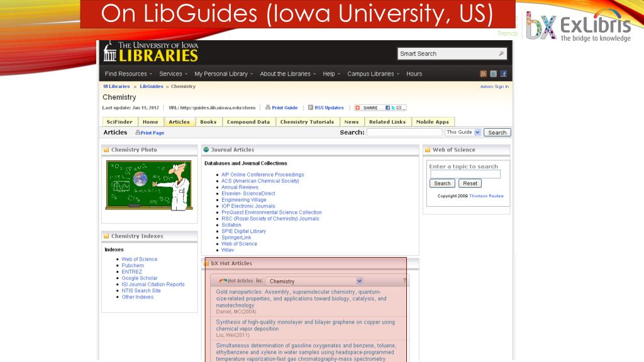Screen dimensions: 644x362
Task: Click the Web of Science Search button
Action: point(442,184)
